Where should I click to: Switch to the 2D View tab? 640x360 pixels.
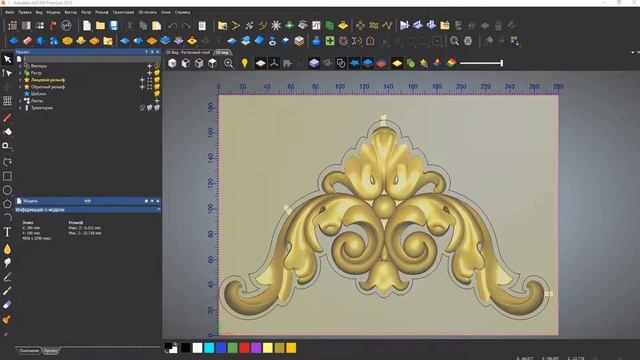pyautogui.click(x=188, y=52)
